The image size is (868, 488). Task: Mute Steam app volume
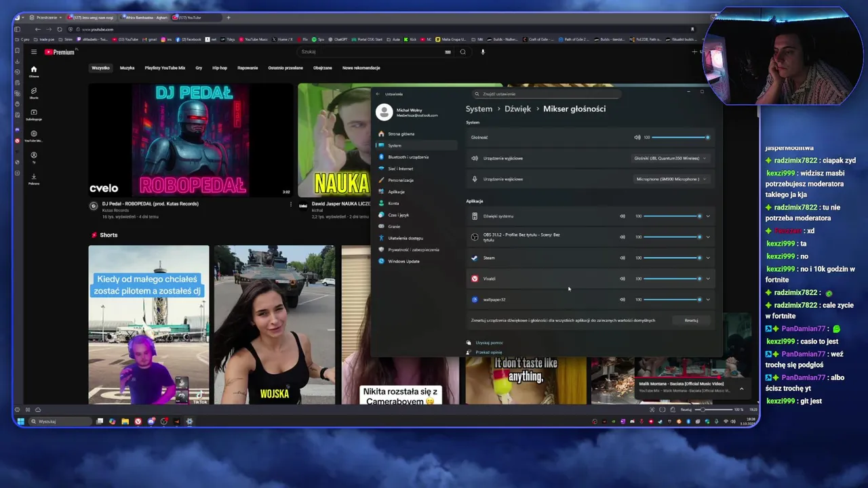click(622, 258)
